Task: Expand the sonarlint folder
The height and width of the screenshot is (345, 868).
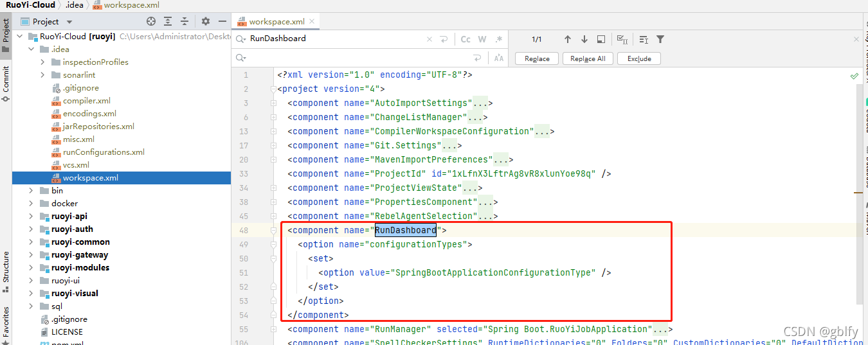Action: 42,75
